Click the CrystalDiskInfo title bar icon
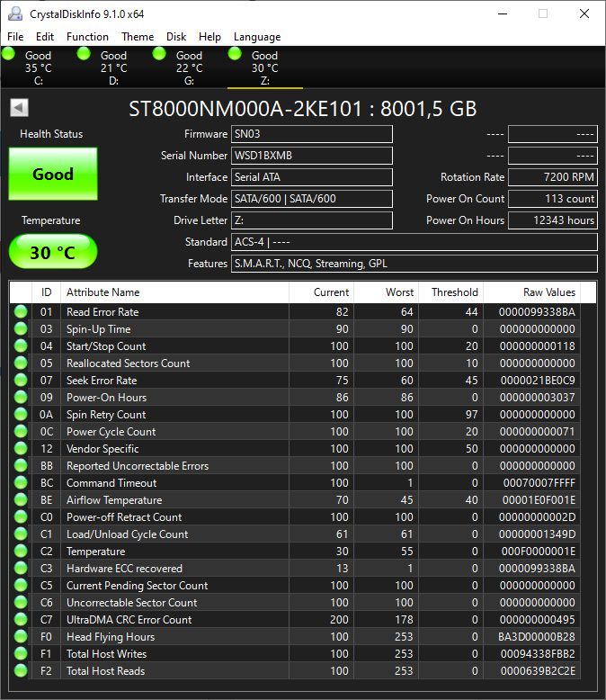606x700 pixels. 15,13
